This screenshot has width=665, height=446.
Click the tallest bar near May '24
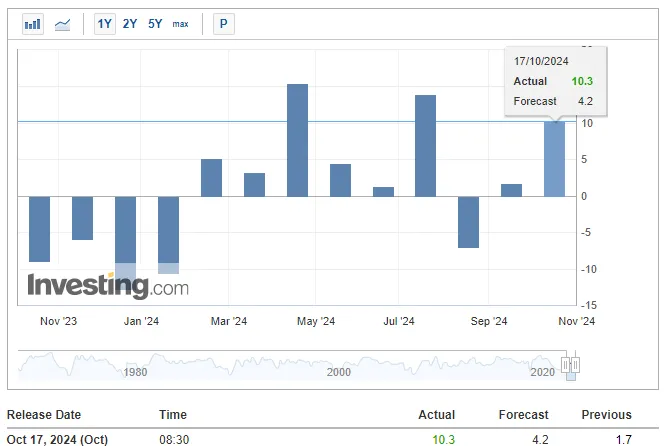[297, 140]
